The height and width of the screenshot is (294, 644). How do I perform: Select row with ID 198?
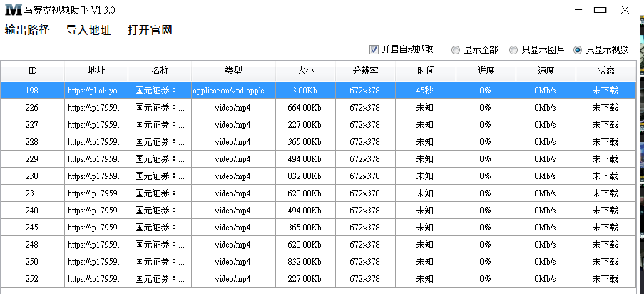318,91
